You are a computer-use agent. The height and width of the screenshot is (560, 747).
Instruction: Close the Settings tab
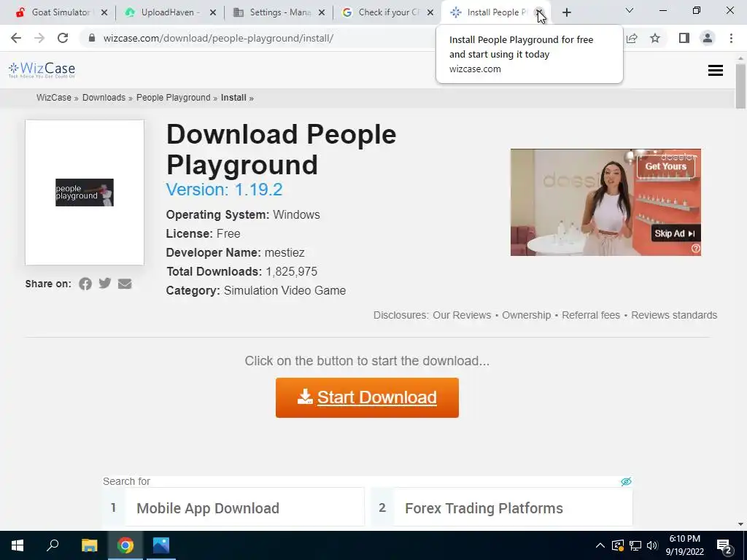[x=322, y=12]
